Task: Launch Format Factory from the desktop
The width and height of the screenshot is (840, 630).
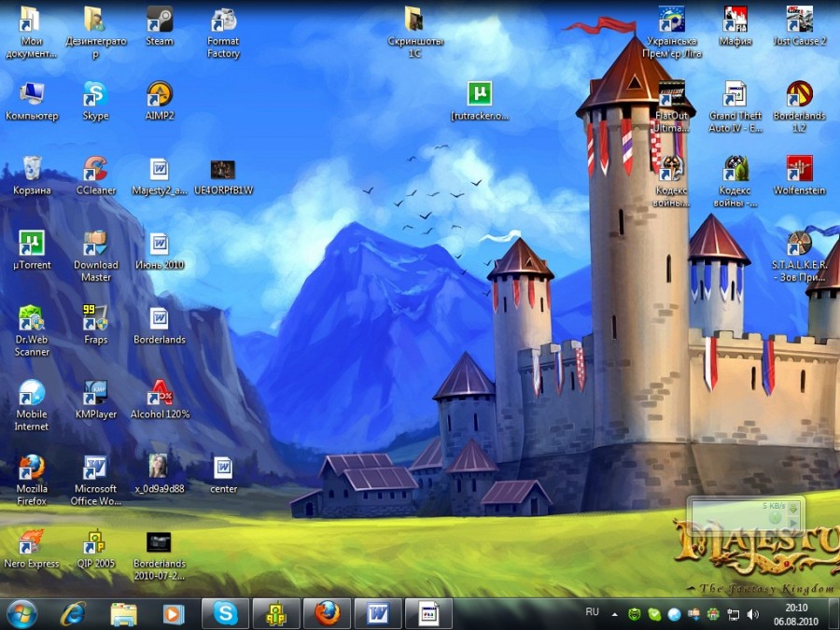Action: tap(223, 34)
